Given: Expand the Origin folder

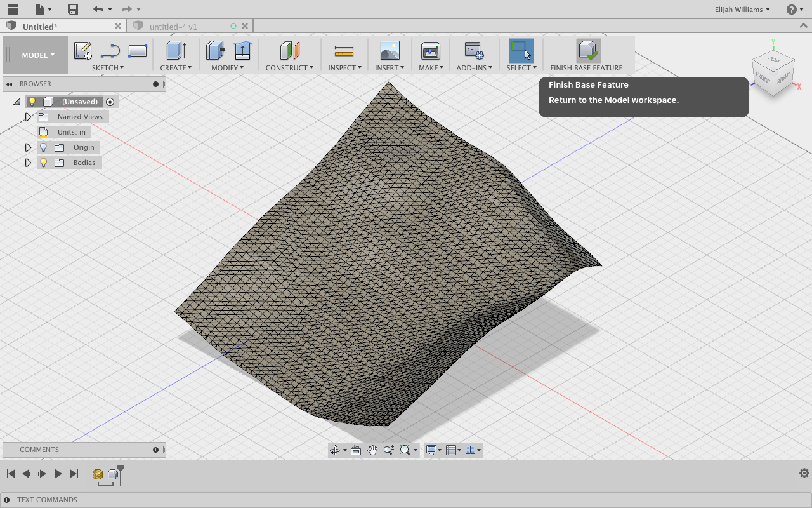Looking at the screenshot, I should point(28,147).
